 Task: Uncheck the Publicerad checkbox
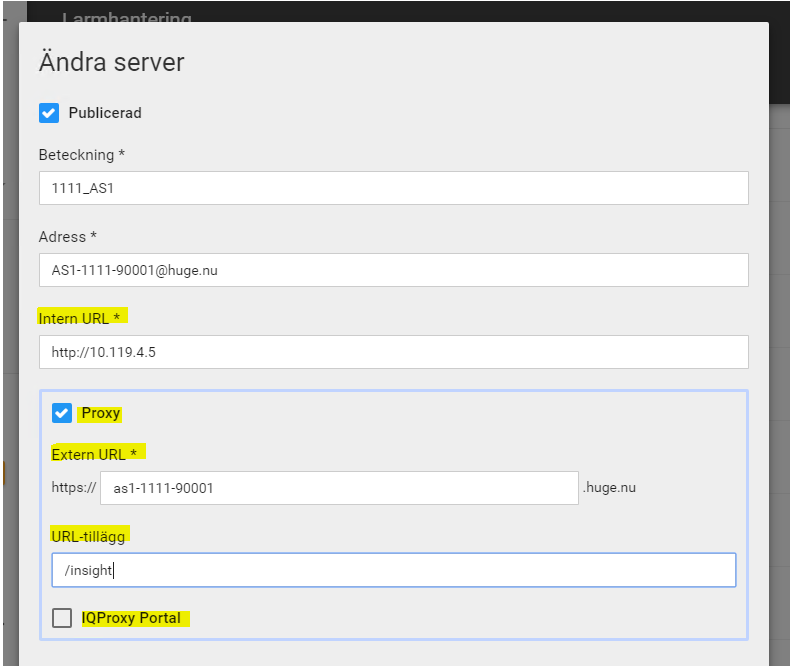[49, 113]
